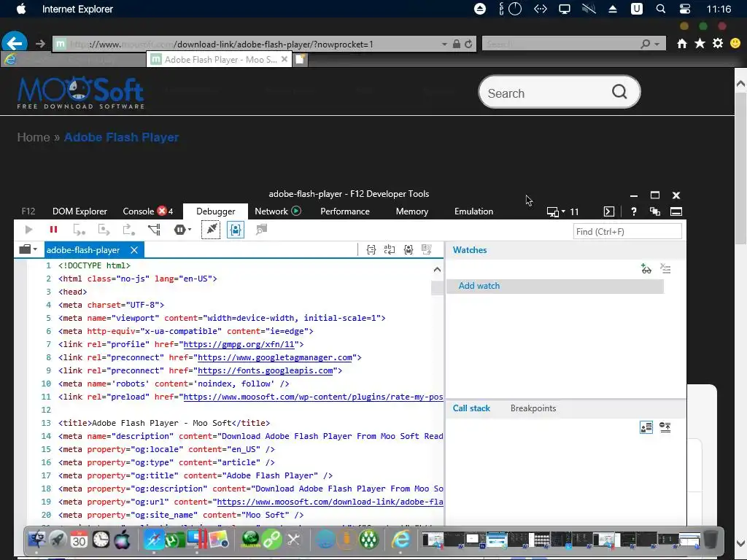Screen dimensions: 747x560
Task: Click the browser Forward arrow button
Action: [41, 44]
